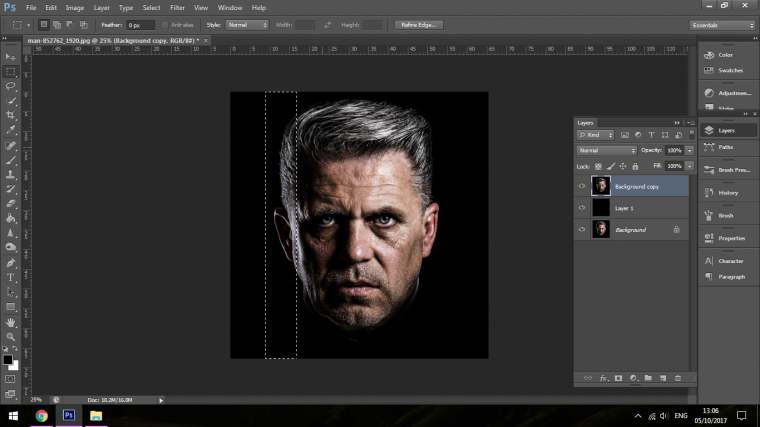Select the Quick Selection tool
760x427 pixels.
10,101
